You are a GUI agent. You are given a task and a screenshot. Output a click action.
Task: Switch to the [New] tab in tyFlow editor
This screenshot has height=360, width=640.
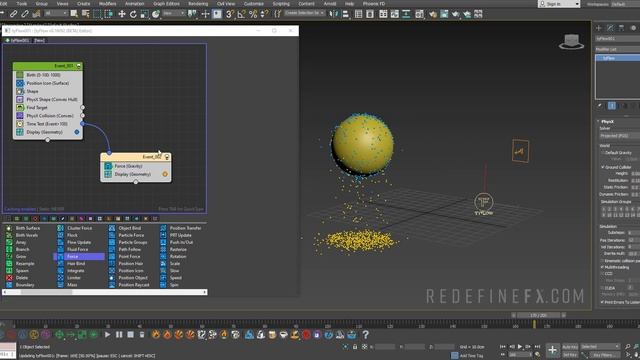pyautogui.click(x=39, y=40)
